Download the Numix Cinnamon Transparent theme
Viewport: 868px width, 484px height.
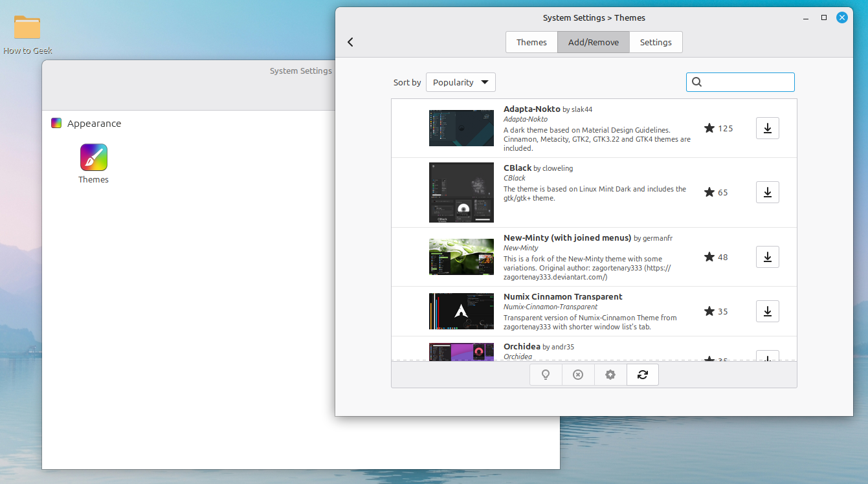click(767, 311)
